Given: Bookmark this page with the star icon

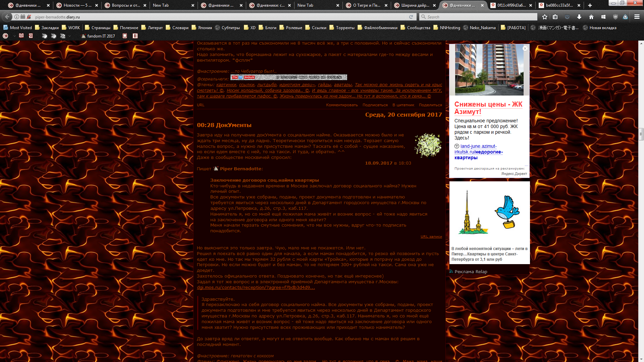Looking at the screenshot, I should point(545,17).
